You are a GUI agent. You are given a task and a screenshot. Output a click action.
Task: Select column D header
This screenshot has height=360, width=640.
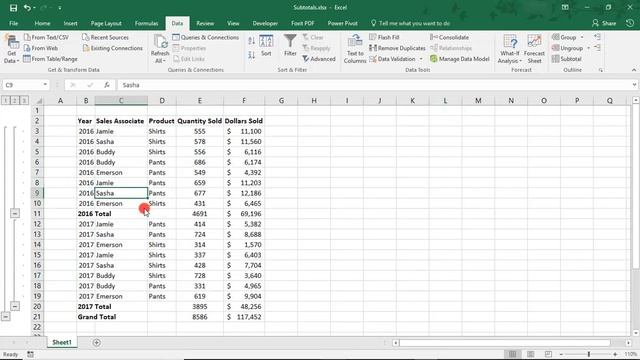[x=162, y=100]
